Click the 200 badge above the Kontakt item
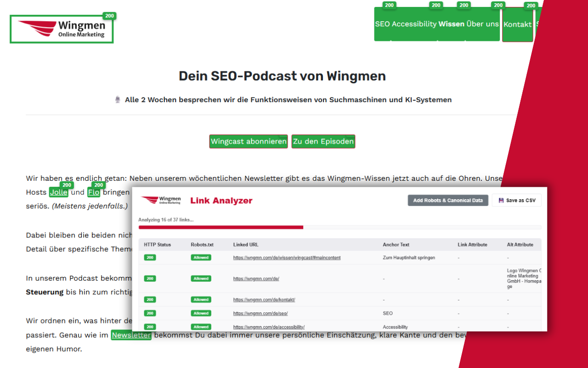Image resolution: width=588 pixels, height=368 pixels. [x=531, y=6]
